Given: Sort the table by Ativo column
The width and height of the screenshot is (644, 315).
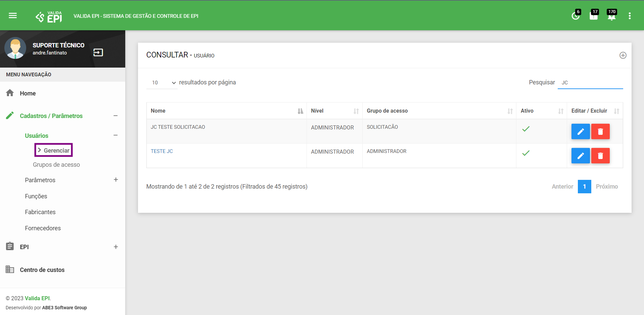Looking at the screenshot, I should click(x=542, y=111).
